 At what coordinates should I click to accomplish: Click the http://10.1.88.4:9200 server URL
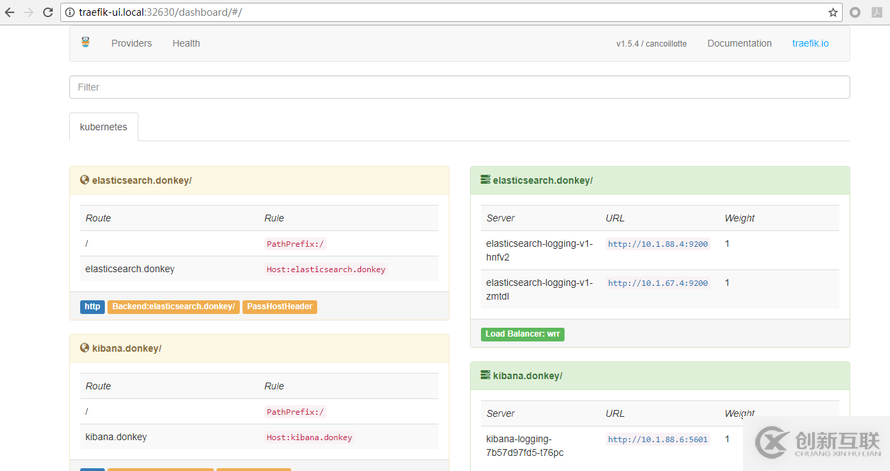click(x=657, y=245)
